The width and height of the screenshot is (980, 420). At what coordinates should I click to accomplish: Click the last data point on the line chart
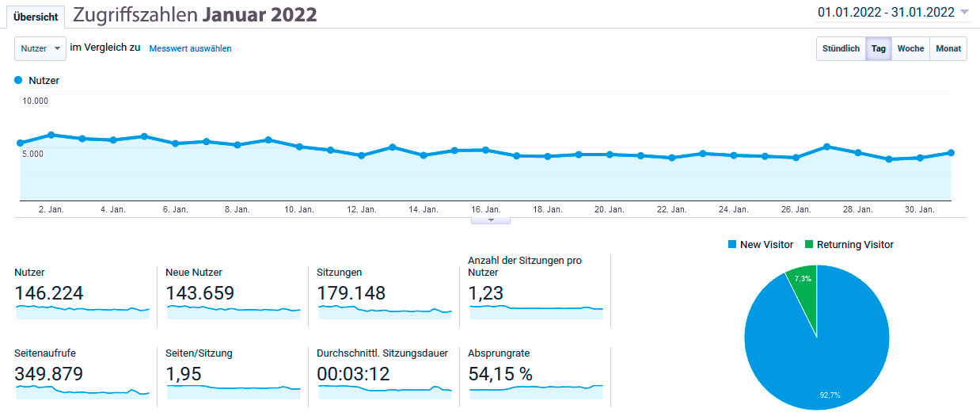click(950, 153)
